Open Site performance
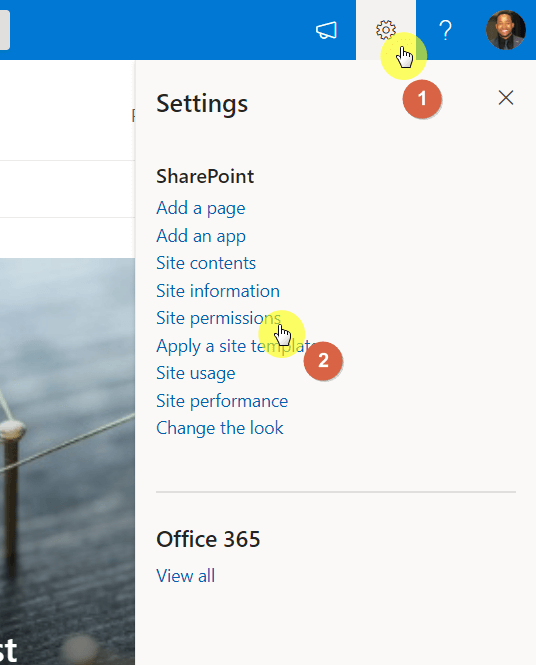The width and height of the screenshot is (536, 665). tap(222, 401)
